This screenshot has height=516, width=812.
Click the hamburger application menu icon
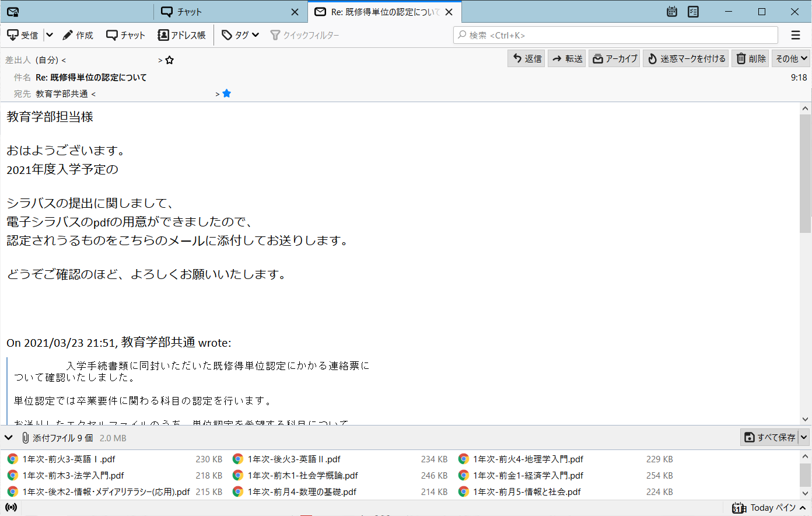pos(796,35)
